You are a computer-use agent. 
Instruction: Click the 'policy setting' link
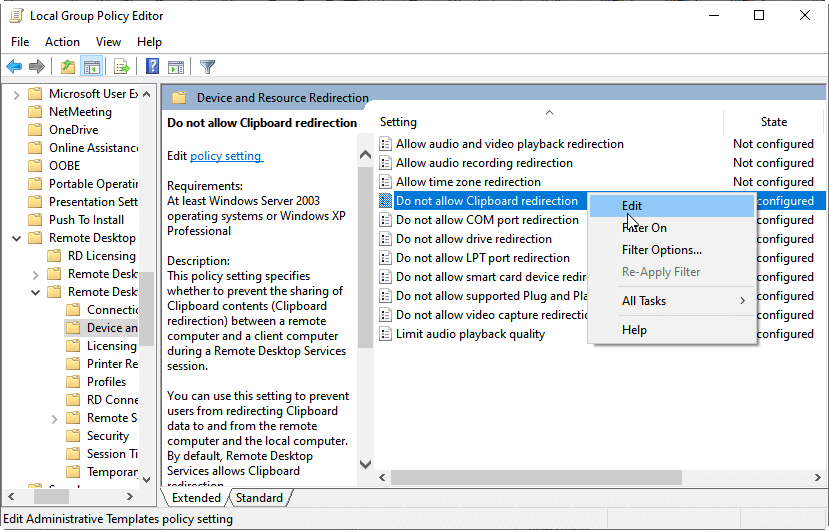click(226, 156)
